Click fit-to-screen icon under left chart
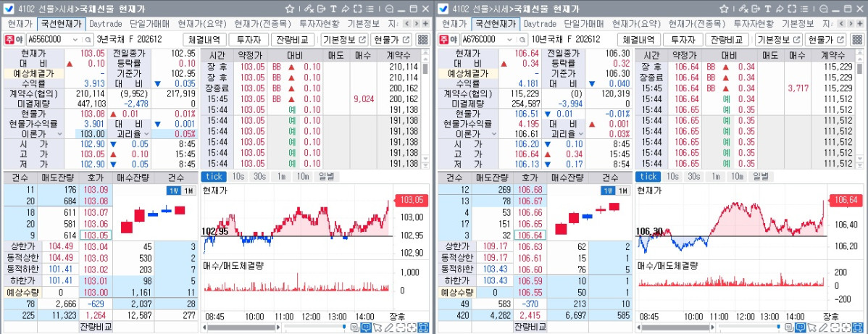 [423, 328]
